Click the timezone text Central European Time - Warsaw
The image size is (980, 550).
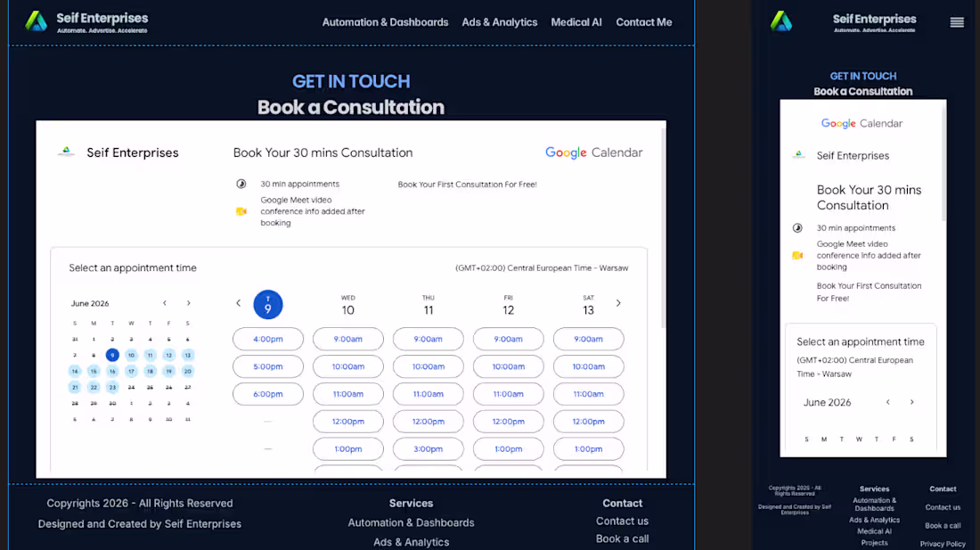pos(542,268)
